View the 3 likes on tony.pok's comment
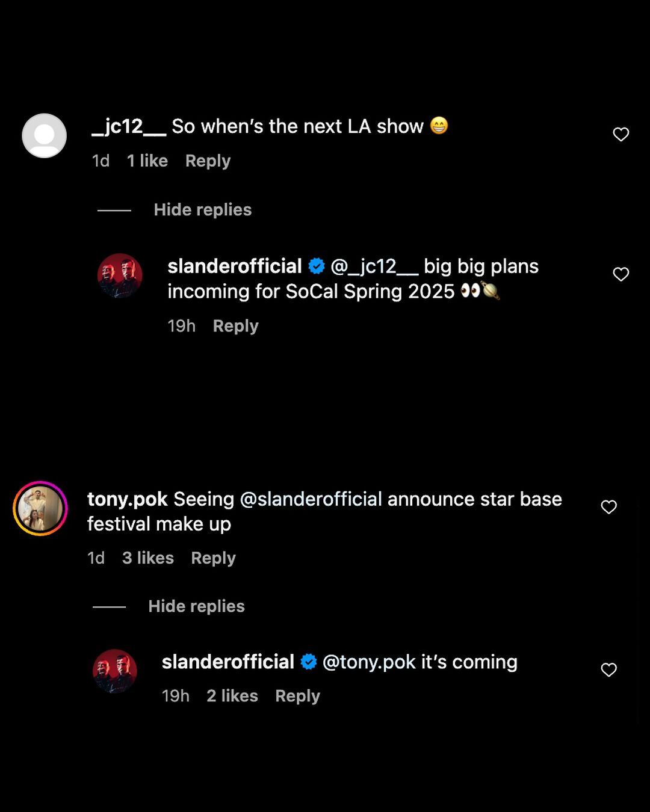650x812 pixels. click(x=147, y=558)
